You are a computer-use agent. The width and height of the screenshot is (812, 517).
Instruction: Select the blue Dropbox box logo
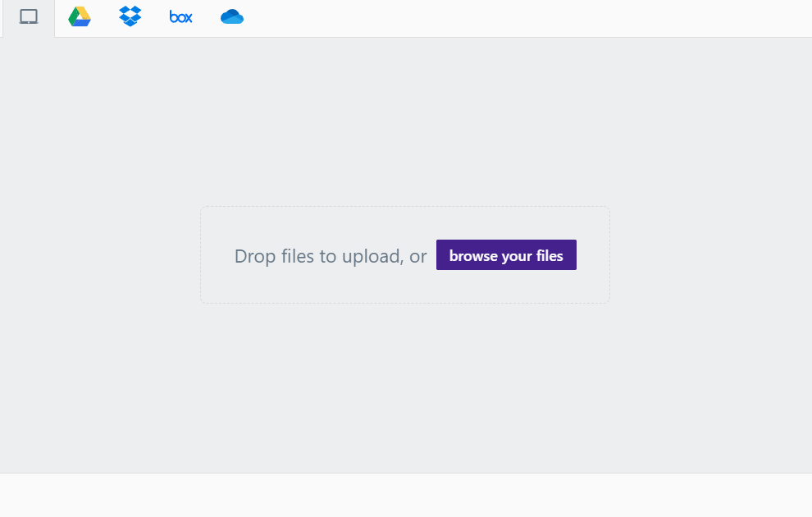coord(130,16)
